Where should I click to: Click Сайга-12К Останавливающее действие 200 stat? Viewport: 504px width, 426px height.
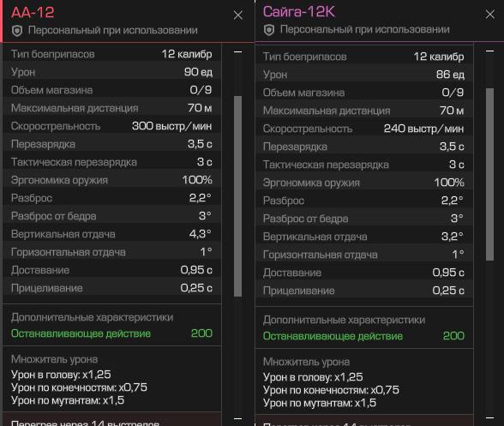click(x=363, y=336)
